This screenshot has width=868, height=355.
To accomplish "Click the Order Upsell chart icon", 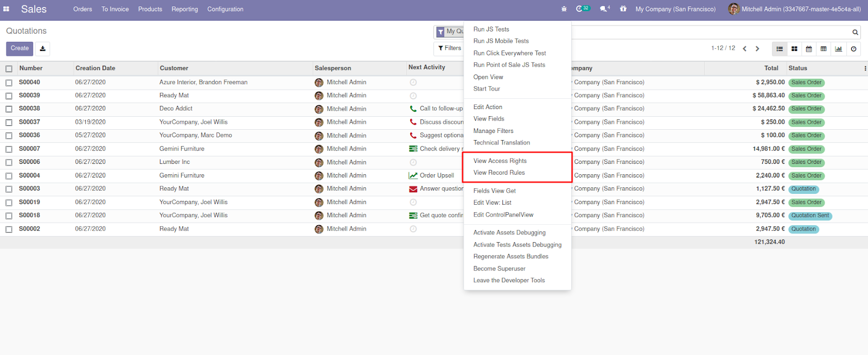I will 413,175.
